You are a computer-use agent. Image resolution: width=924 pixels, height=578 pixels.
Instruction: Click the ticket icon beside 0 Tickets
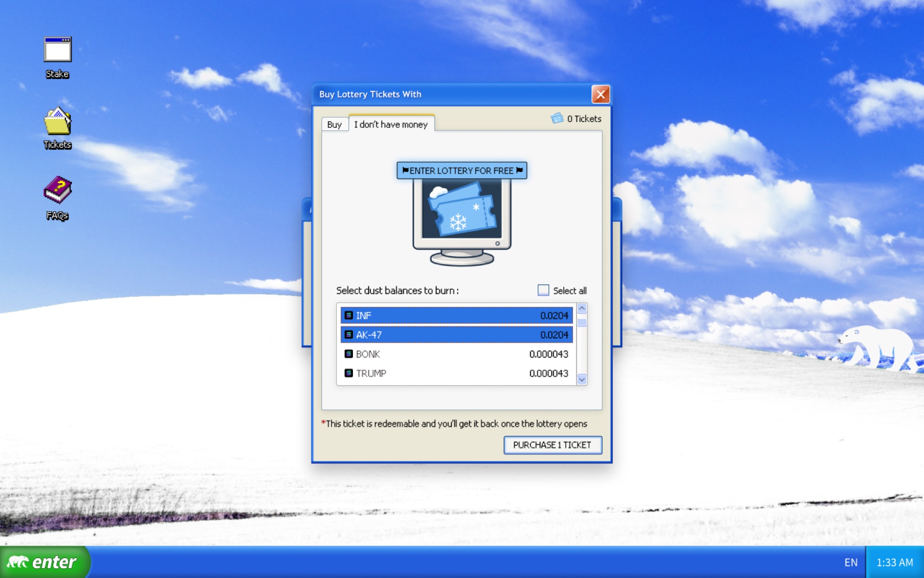click(x=557, y=118)
